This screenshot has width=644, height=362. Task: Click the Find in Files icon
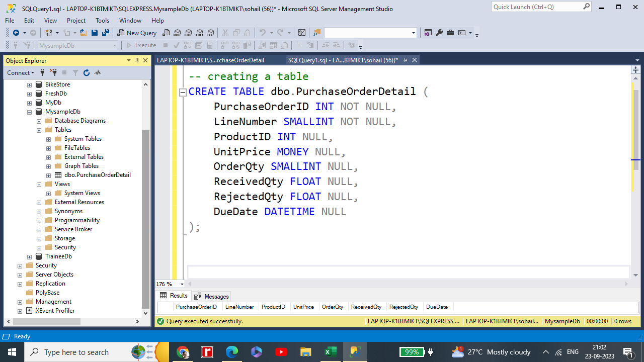tap(317, 33)
